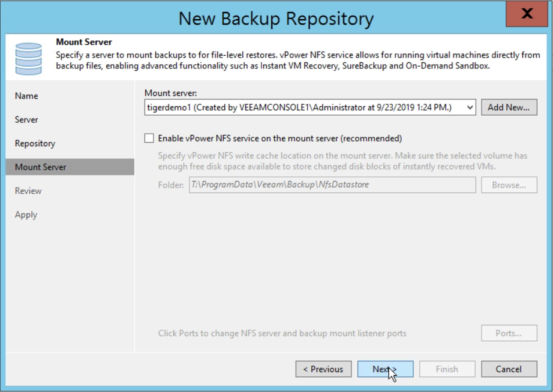
Task: Jump to the Apply step
Action: 26,215
